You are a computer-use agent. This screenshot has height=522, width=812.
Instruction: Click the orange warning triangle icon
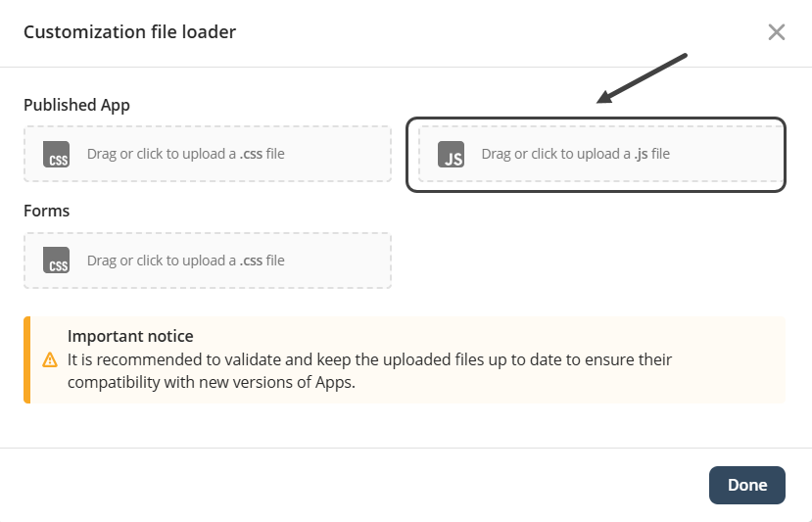coord(50,359)
